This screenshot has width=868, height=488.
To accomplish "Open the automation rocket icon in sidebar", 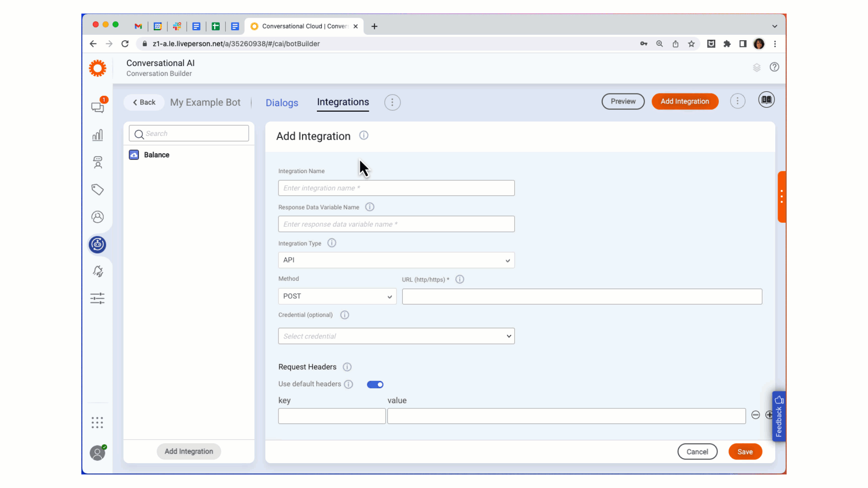I will tap(98, 271).
